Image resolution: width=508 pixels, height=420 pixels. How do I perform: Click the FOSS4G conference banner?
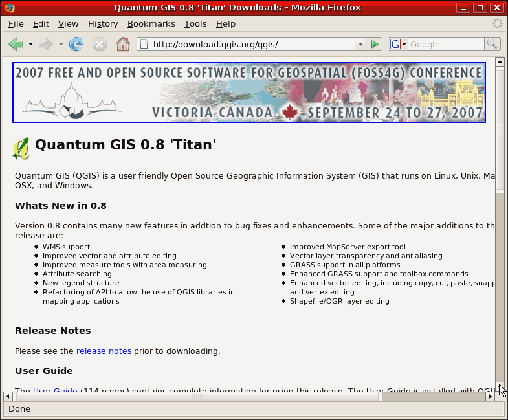pos(248,93)
